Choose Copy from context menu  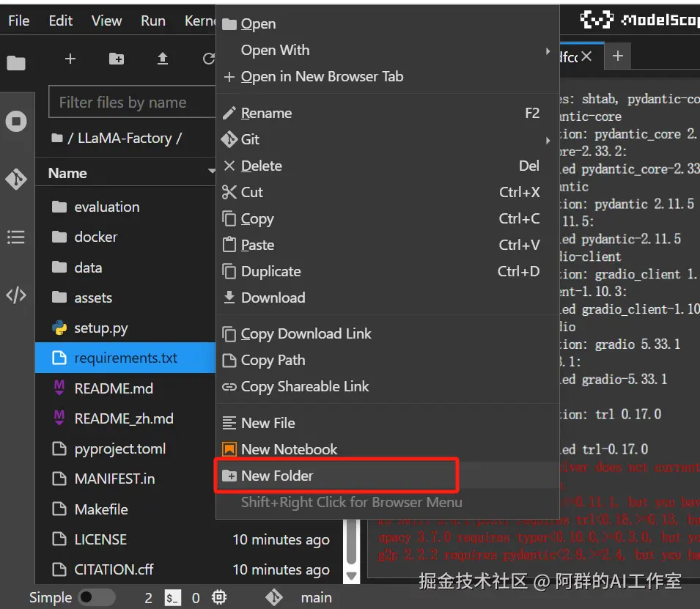388,219
